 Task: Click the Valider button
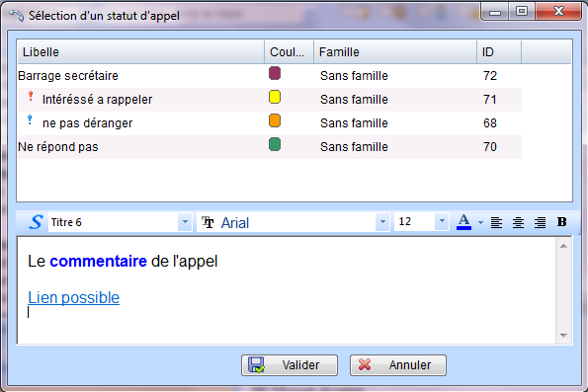[x=290, y=365]
